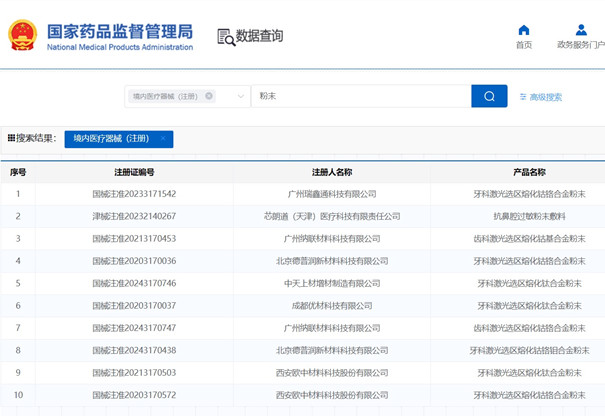Click the 序号 column header
This screenshot has height=416, width=605.
point(18,172)
